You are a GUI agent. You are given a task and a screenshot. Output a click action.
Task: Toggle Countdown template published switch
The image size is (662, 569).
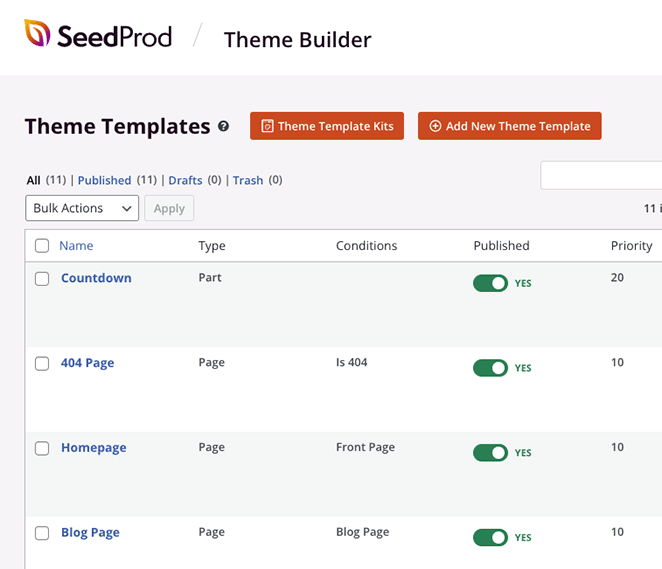(491, 283)
